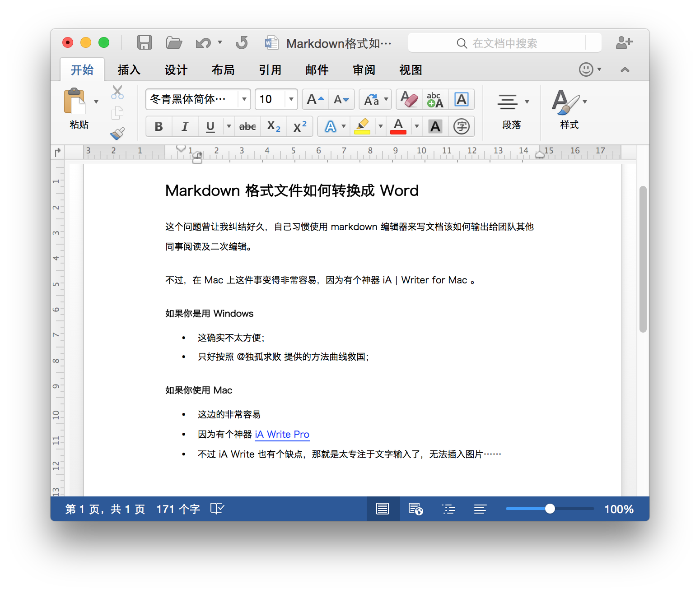
Task: Activate the Format Painter brush
Action: 117,134
